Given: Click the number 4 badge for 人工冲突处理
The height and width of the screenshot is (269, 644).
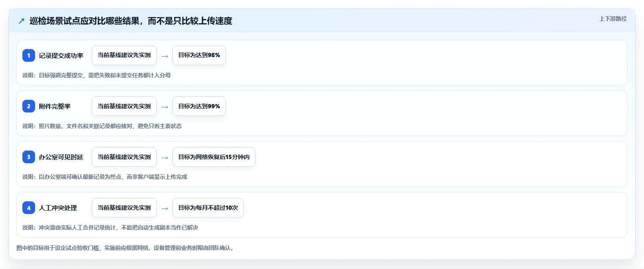Looking at the screenshot, I should pyautogui.click(x=29, y=208).
